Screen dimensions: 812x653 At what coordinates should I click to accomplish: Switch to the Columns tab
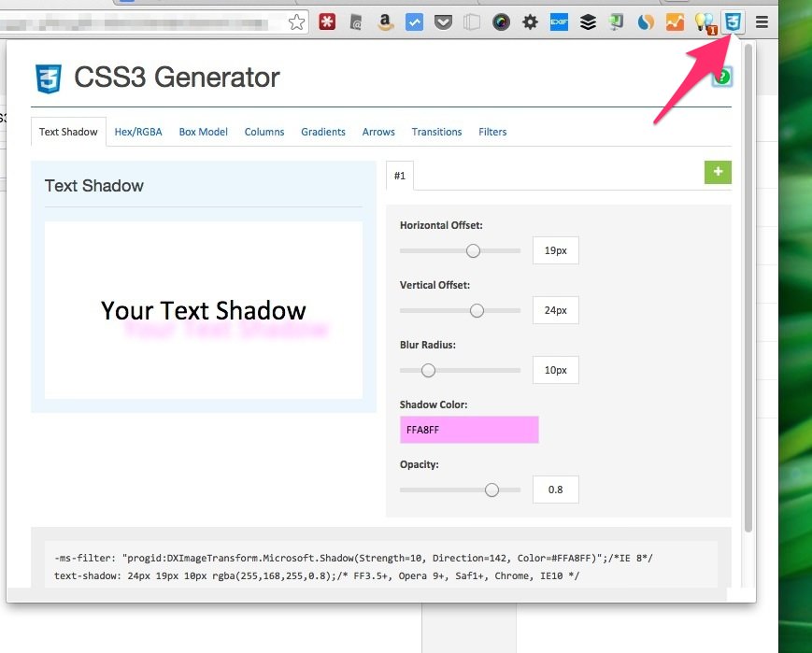click(264, 132)
